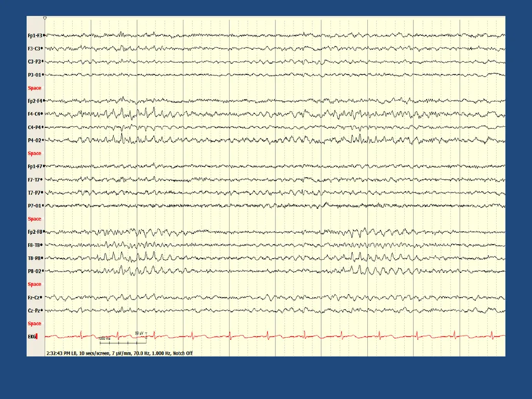The image size is (532, 399).
Task: Click the F4-C4 channel label
Action: [34, 114]
